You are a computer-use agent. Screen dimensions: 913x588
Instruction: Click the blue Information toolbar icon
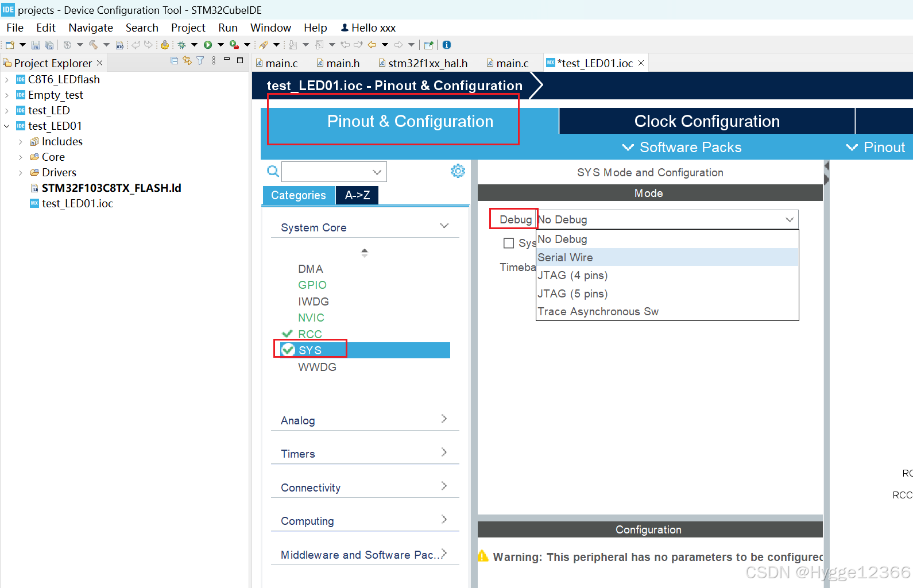tap(447, 45)
